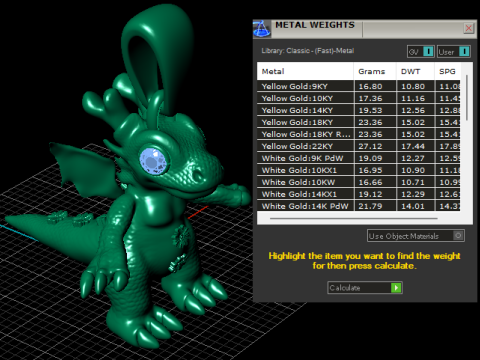The image size is (480, 360).
Task: Close the Metal Weights panel
Action: point(468,28)
